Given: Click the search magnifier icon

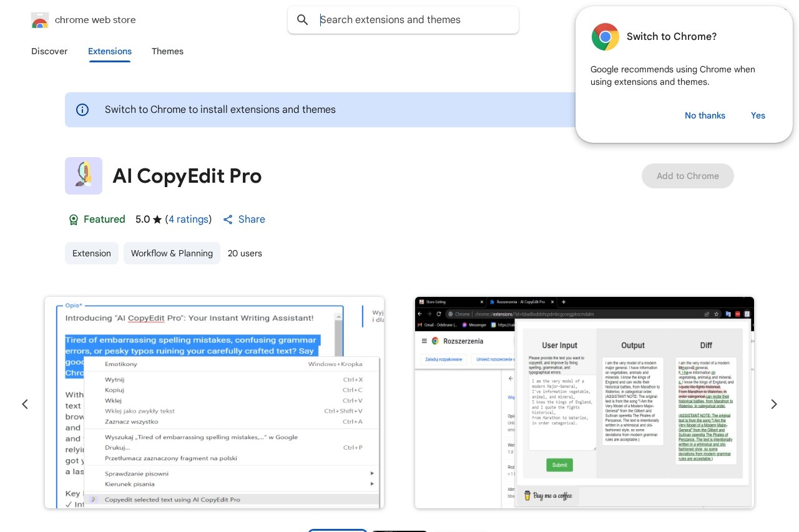Looking at the screenshot, I should click(x=303, y=20).
